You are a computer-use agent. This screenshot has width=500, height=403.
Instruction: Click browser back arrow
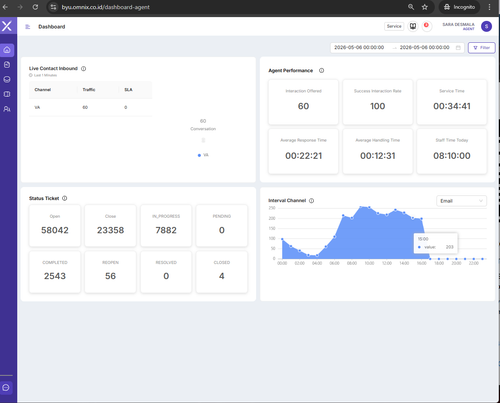click(5, 7)
